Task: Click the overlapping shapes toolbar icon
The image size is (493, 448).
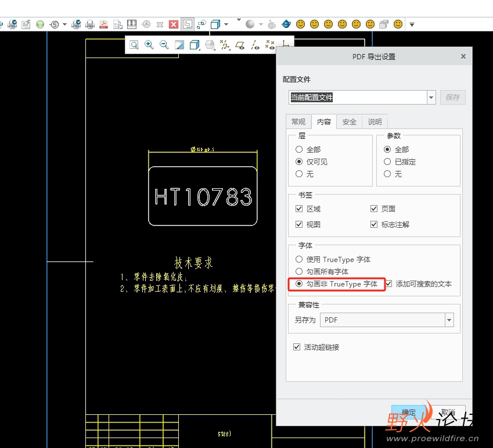Action: [201, 24]
